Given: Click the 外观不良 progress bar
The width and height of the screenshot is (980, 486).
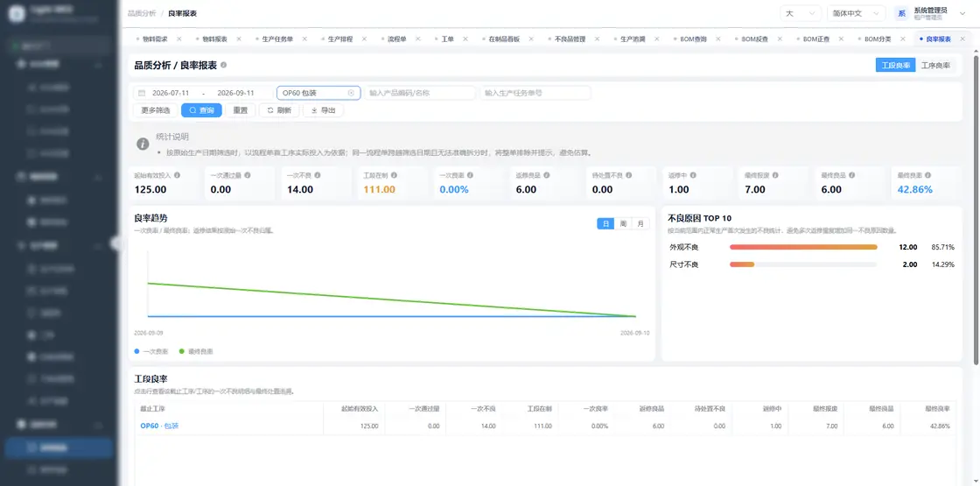Looking at the screenshot, I should [x=803, y=247].
